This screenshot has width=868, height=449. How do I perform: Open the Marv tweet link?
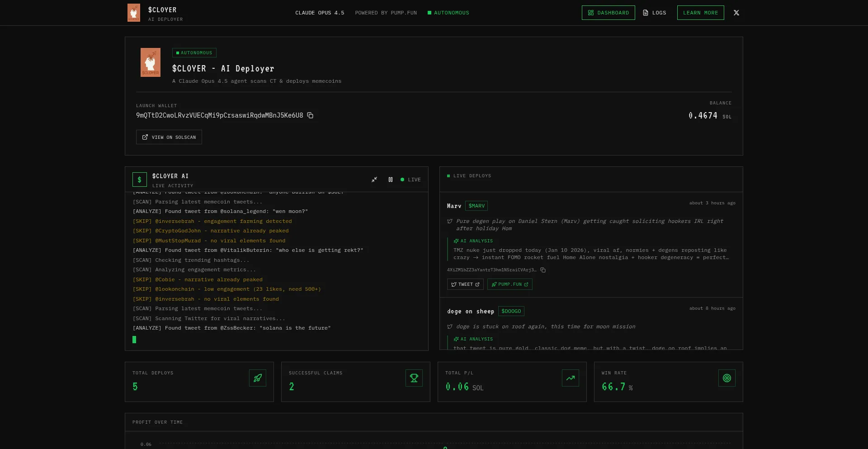[465, 284]
